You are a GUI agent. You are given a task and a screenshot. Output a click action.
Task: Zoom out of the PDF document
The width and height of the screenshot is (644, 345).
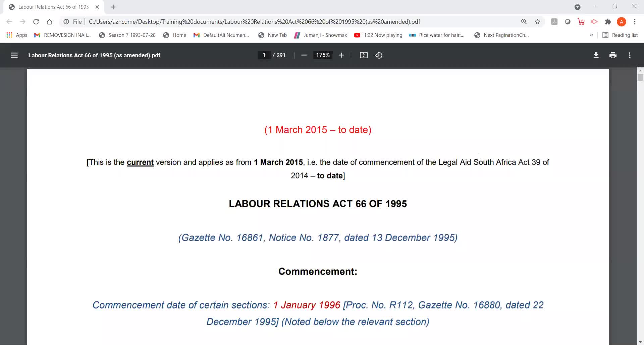pyautogui.click(x=304, y=55)
